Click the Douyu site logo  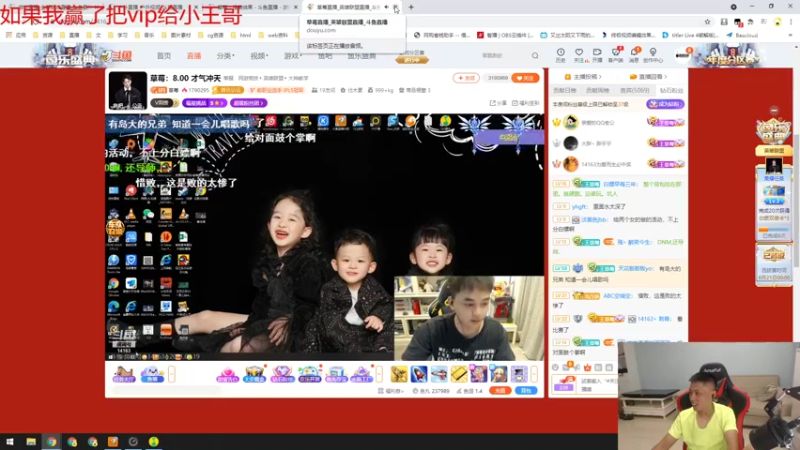(117, 56)
